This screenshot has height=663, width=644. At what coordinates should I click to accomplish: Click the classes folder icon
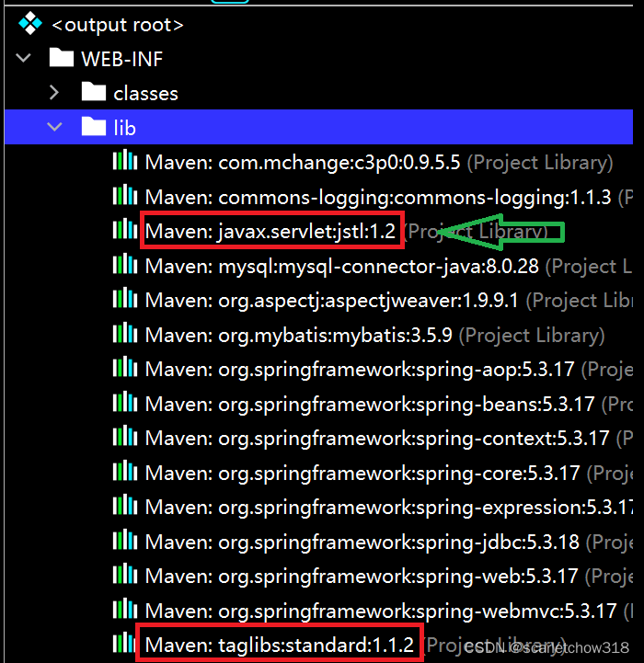94,92
